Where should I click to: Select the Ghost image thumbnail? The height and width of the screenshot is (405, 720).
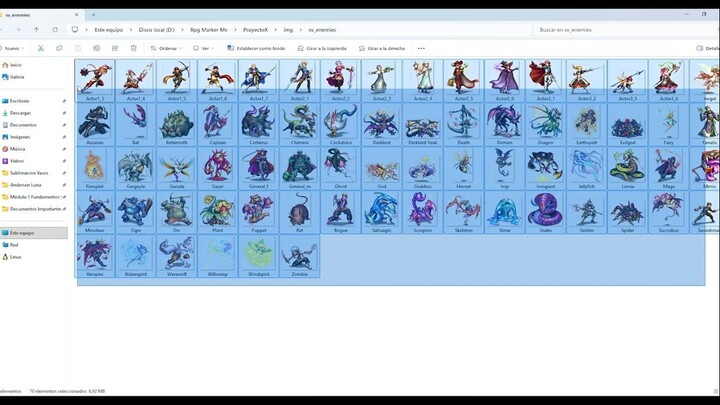click(341, 168)
